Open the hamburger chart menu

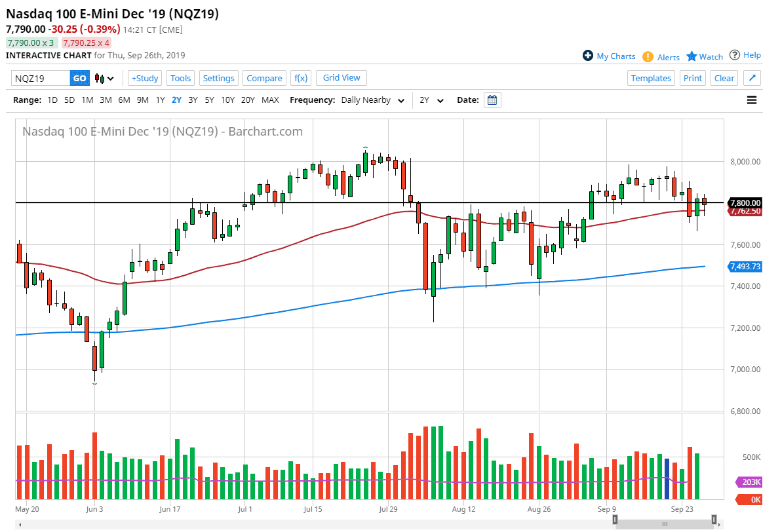[751, 100]
